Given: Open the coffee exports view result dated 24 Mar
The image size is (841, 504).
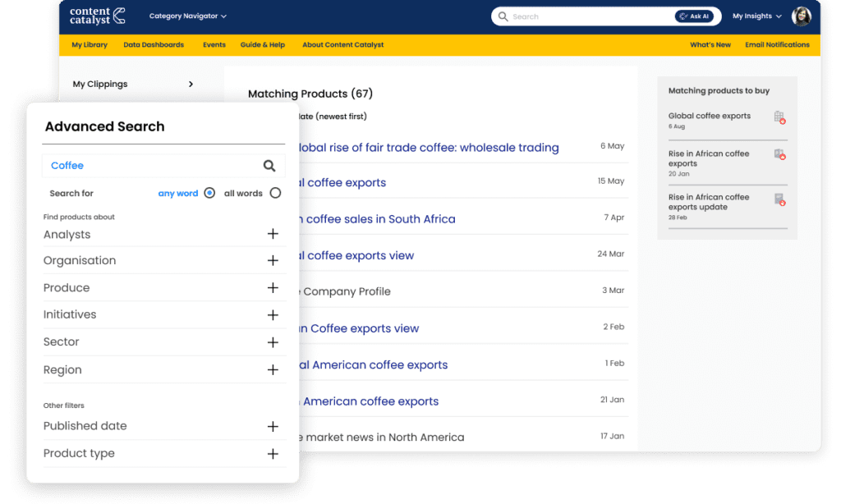Looking at the screenshot, I should click(356, 255).
